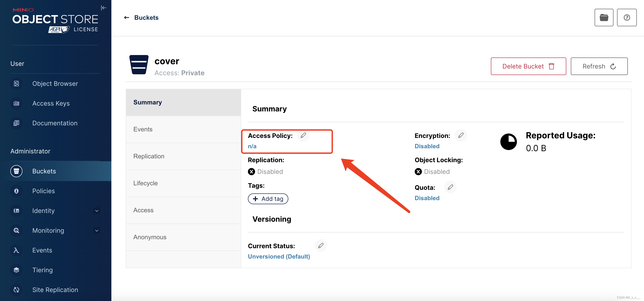Image resolution: width=644 pixels, height=301 pixels.
Task: Switch to the Events bucket tab
Action: pos(143,129)
